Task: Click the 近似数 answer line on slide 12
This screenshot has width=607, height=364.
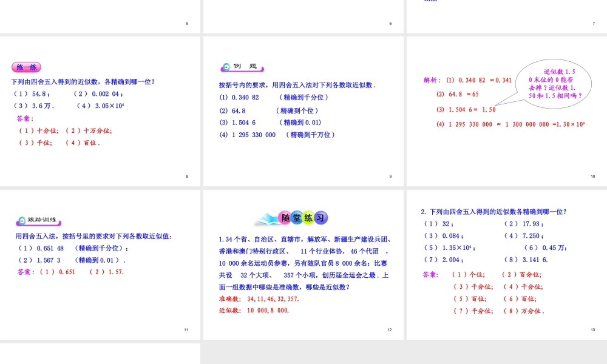Action: point(254,309)
